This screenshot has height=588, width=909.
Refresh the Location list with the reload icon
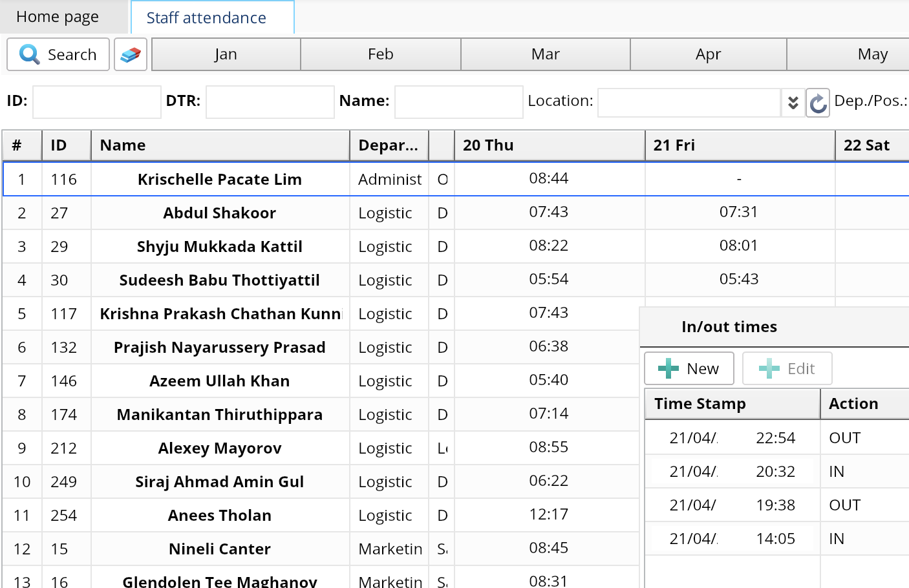pyautogui.click(x=817, y=103)
